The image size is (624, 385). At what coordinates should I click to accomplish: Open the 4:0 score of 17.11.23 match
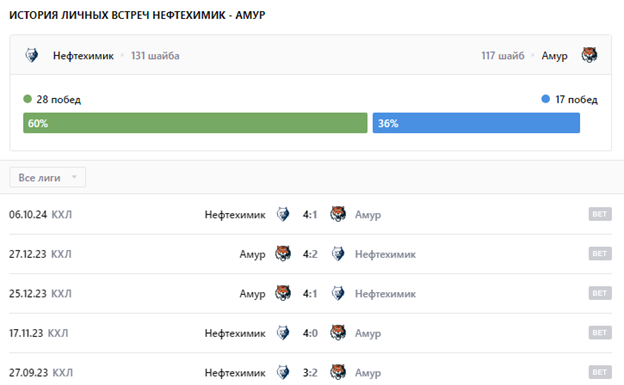click(310, 333)
